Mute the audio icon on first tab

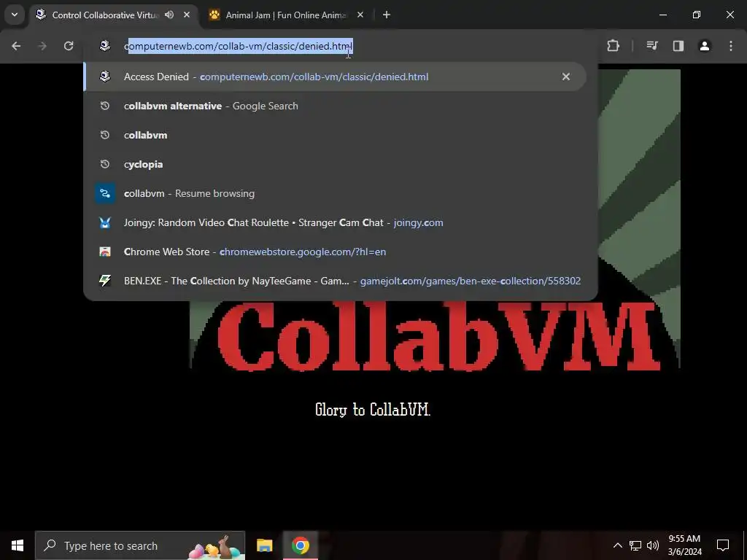(x=169, y=15)
